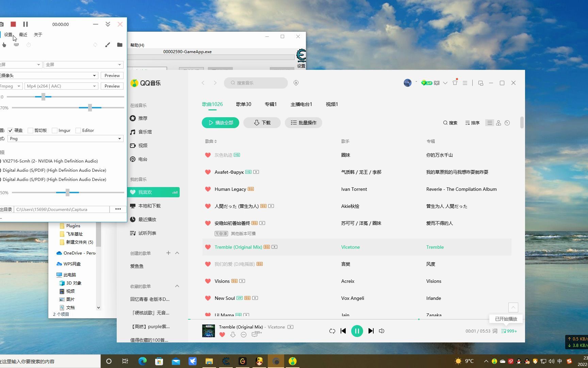Play MV icon for New Soul

click(255, 298)
